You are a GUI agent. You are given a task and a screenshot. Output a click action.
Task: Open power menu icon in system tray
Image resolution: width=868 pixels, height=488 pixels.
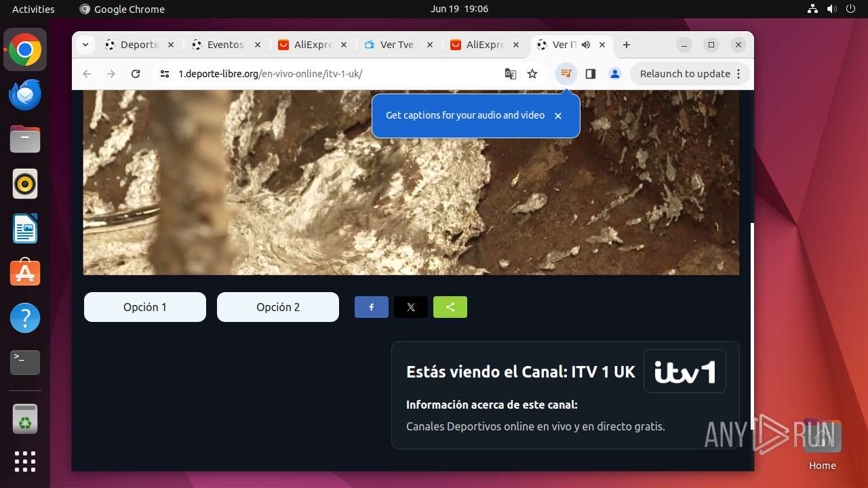[x=850, y=9]
